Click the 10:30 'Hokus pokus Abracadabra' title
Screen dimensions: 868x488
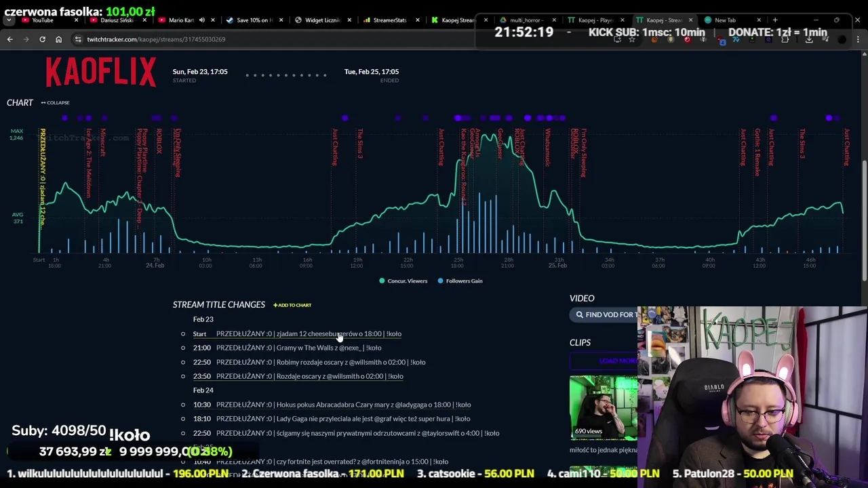(x=343, y=405)
